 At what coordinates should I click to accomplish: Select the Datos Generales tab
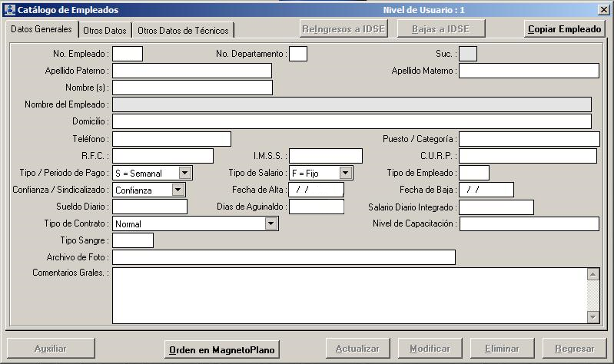pos(41,29)
